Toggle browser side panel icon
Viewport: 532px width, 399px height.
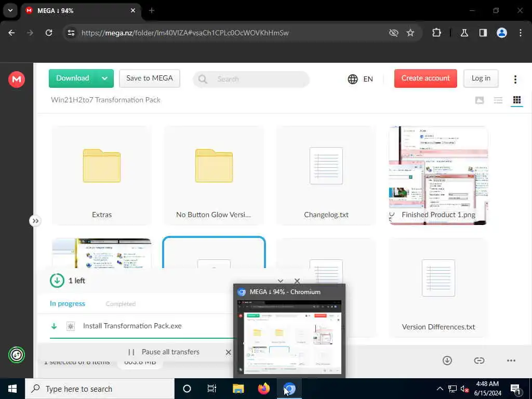(x=483, y=33)
